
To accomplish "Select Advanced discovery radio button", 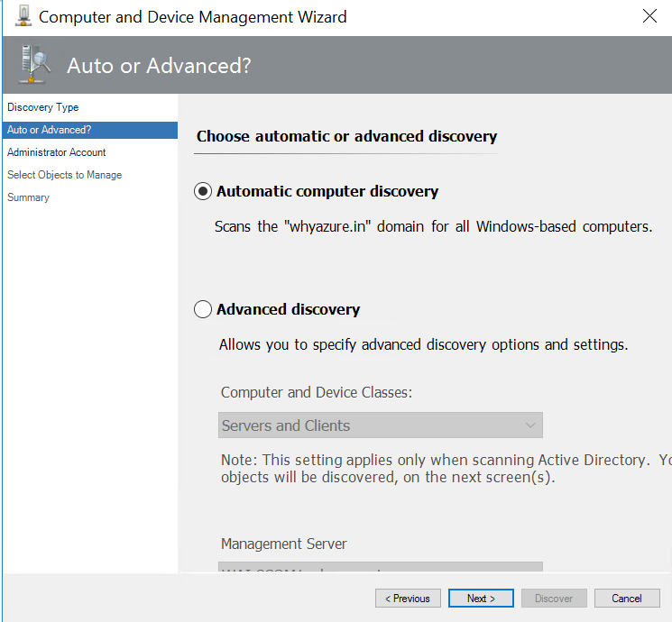I will pyautogui.click(x=203, y=309).
